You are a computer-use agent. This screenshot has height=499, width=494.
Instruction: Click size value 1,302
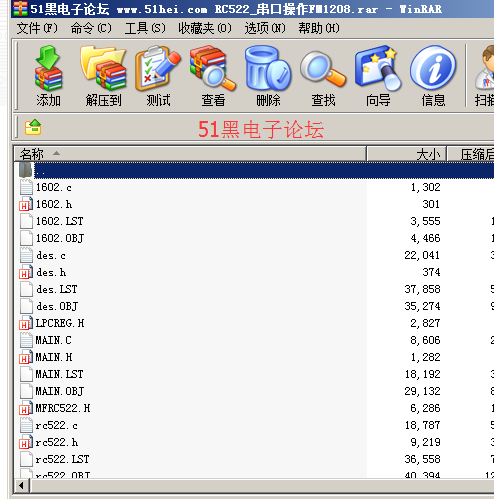(x=425, y=187)
